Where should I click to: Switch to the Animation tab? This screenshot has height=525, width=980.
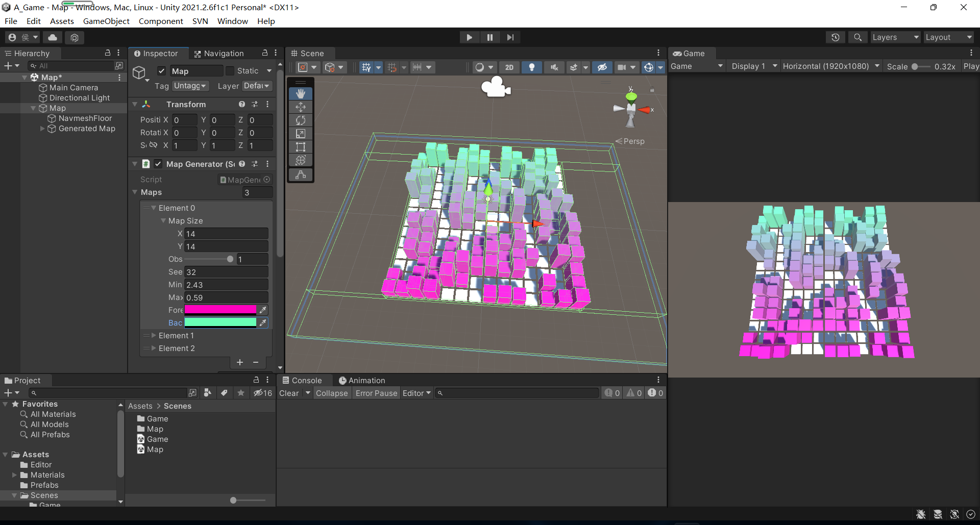(362, 380)
